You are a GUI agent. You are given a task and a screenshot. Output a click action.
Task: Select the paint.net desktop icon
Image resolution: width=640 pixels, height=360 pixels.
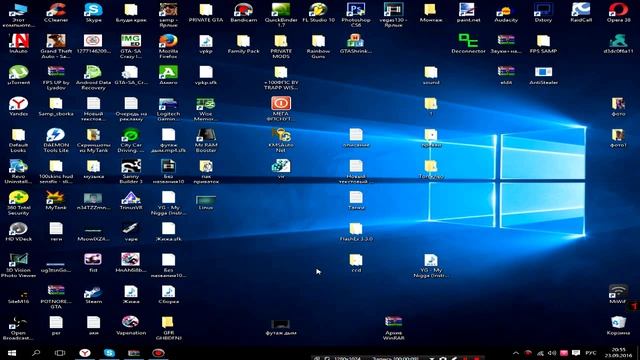[x=468, y=12]
